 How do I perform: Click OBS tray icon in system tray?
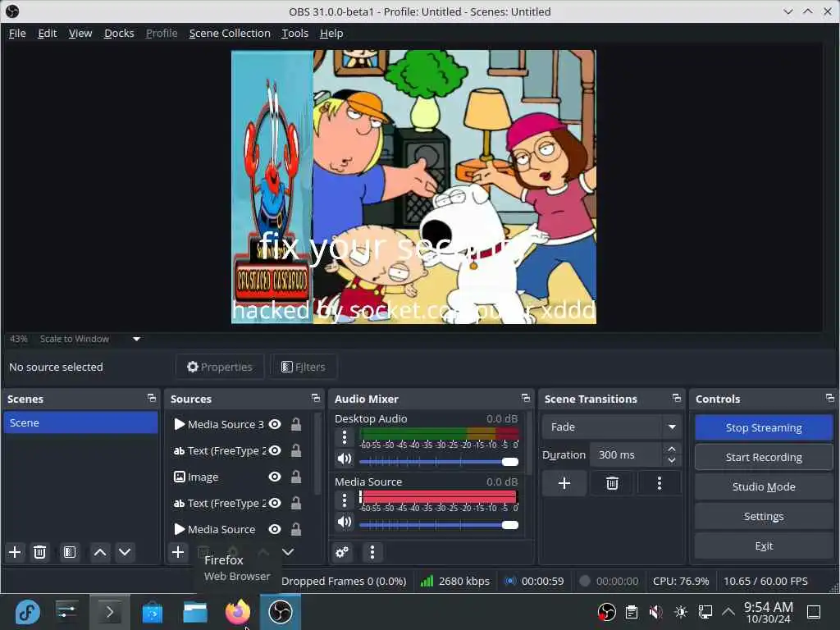(x=606, y=612)
